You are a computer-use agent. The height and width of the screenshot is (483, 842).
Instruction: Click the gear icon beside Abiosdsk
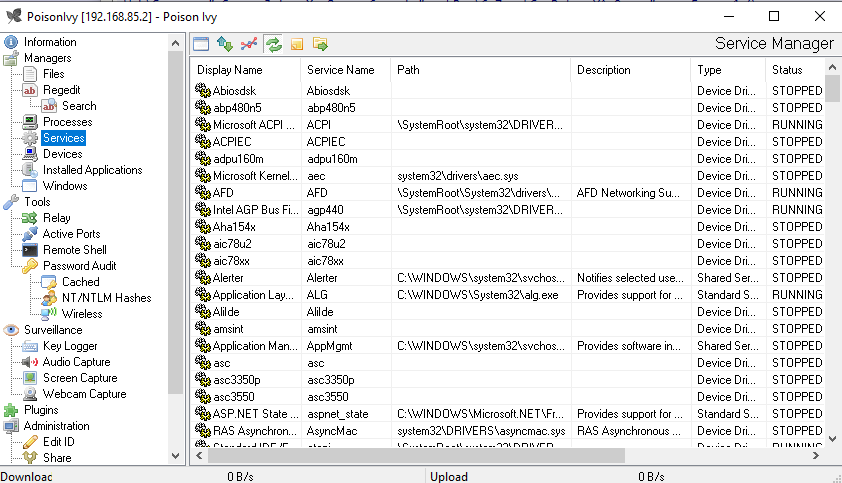(202, 91)
